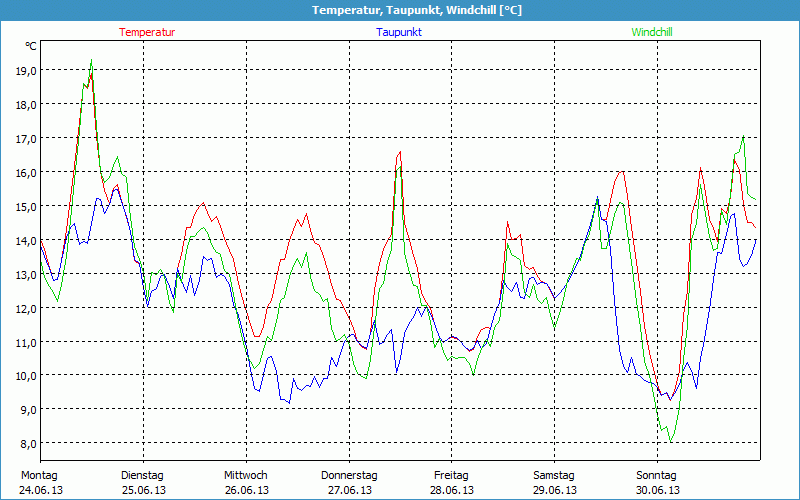The height and width of the screenshot is (500, 800).
Task: Click the date '28.06.13'
Action: [x=452, y=490]
